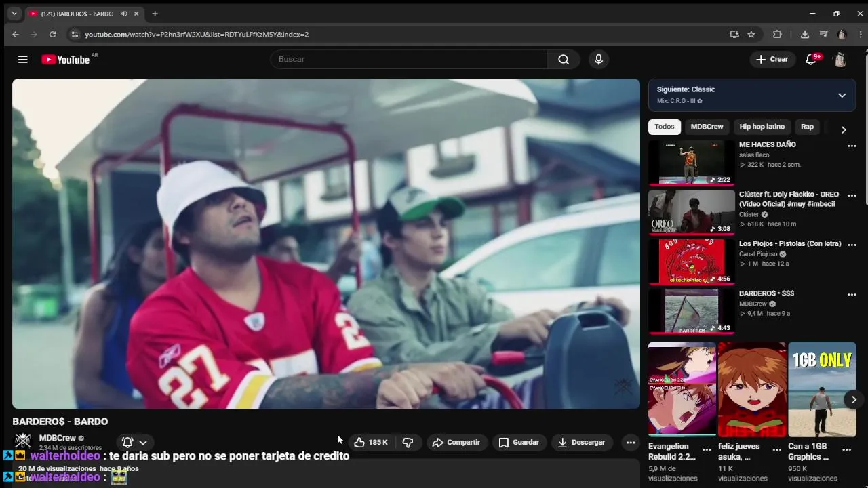This screenshot has height=488, width=868.
Task: Open the MDBCrew channel avatar
Action: (x=23, y=441)
